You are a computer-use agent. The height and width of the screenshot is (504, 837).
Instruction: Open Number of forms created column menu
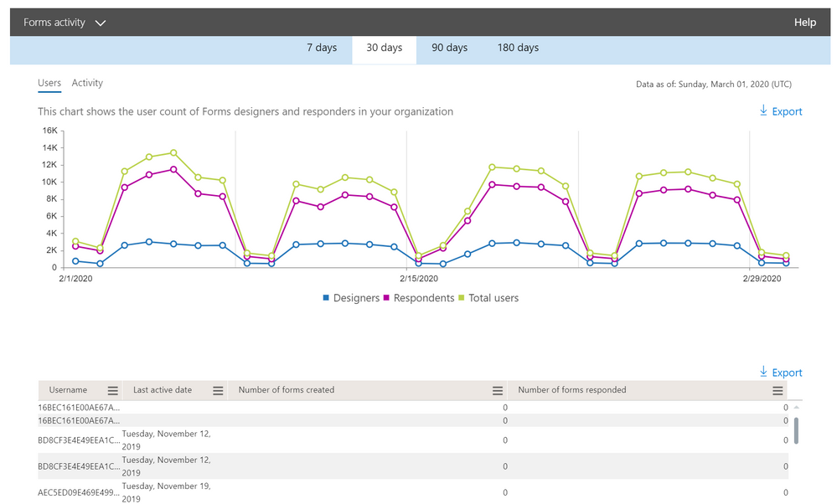[497, 390]
